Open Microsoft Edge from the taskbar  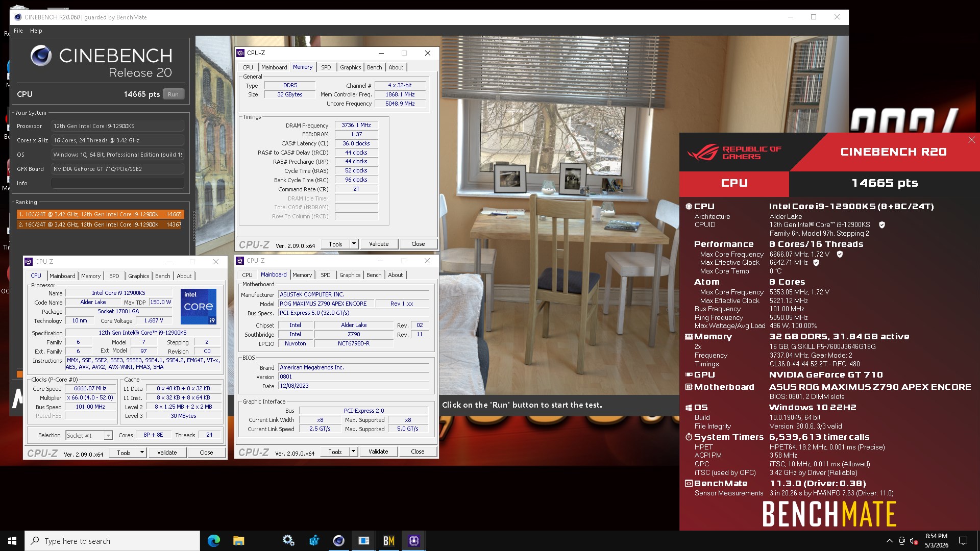coord(214,541)
